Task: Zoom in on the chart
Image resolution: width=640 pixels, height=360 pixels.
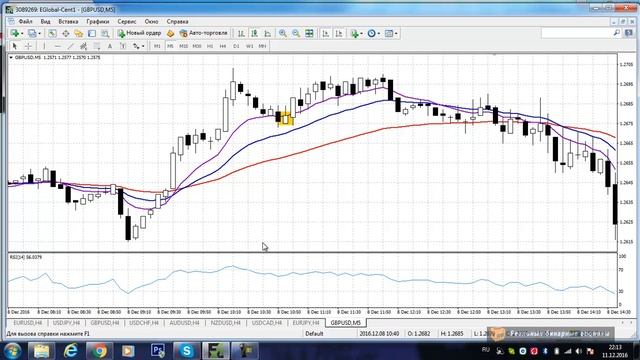Action: 282,33
